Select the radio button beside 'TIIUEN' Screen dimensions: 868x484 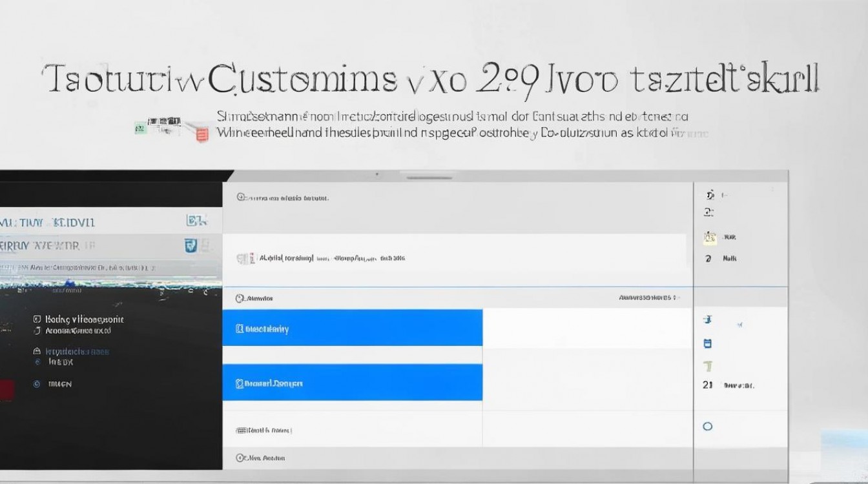pos(37,384)
